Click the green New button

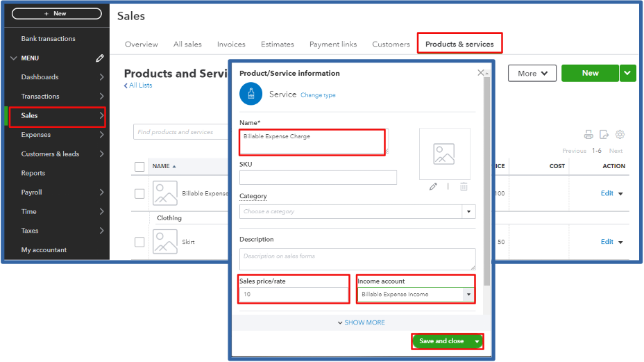(x=590, y=73)
